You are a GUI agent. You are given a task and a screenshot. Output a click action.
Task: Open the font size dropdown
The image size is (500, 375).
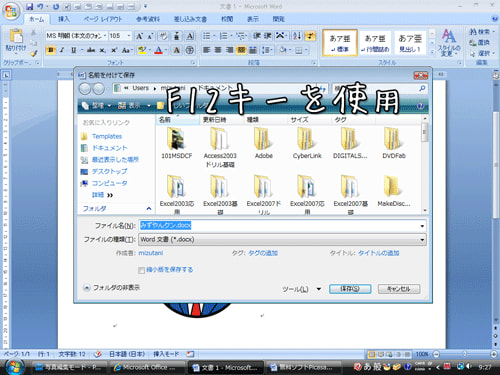pos(129,36)
